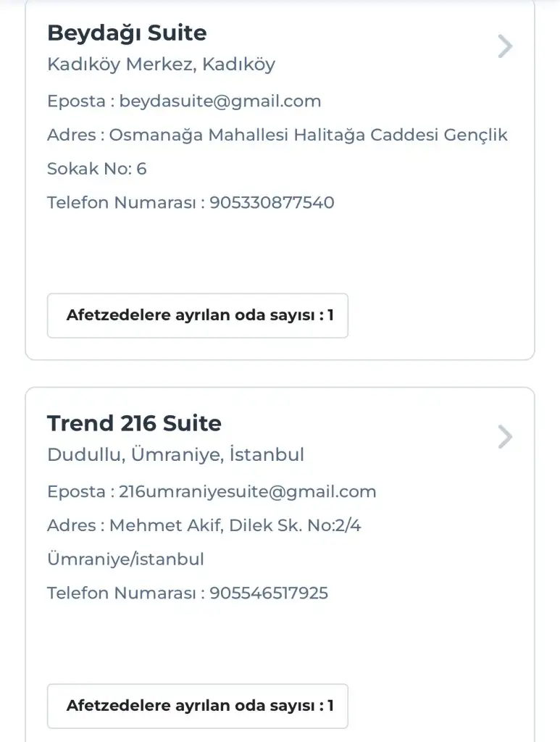Click the Dudullu, Ümraniye, İstanbul location text
Image resolution: width=560 pixels, height=742 pixels.
(x=175, y=455)
